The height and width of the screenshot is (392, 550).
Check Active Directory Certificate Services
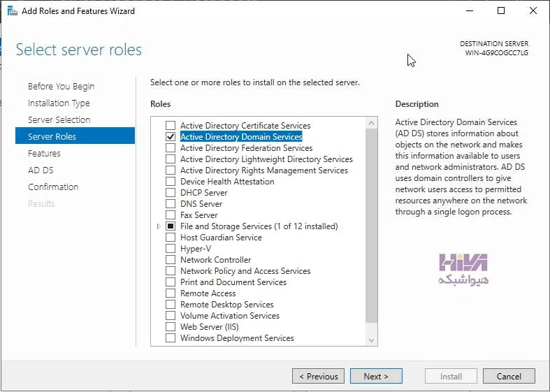[x=171, y=126]
